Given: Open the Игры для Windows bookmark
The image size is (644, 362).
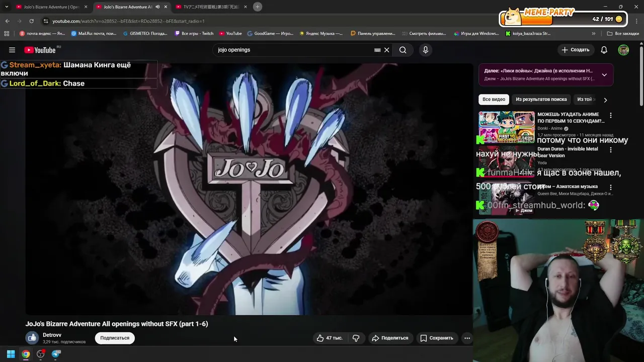Looking at the screenshot, I should [476, 34].
